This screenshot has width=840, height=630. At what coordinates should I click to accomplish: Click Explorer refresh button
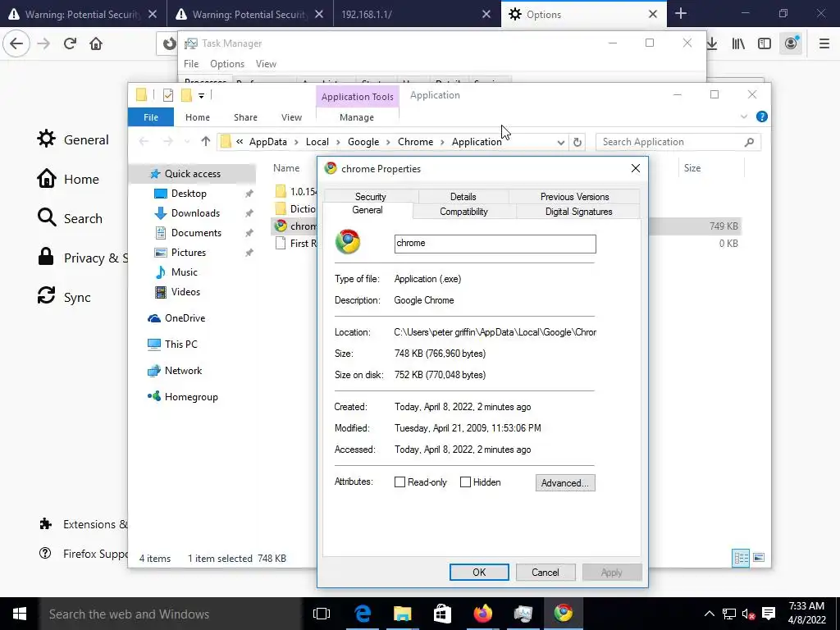[577, 142]
